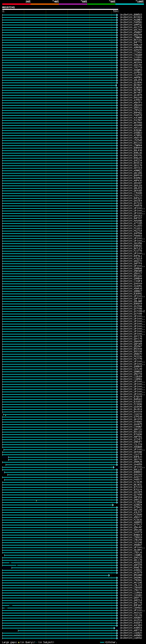Select the label UniRef100_Q7PD38
The width and height of the screenshot is (146, 644).
131,417
